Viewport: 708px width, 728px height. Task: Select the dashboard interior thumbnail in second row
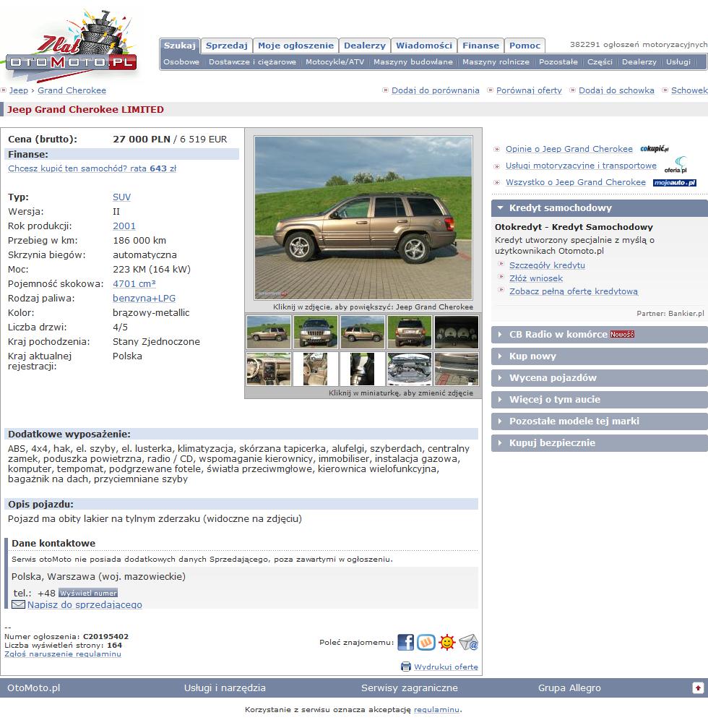(x=269, y=369)
